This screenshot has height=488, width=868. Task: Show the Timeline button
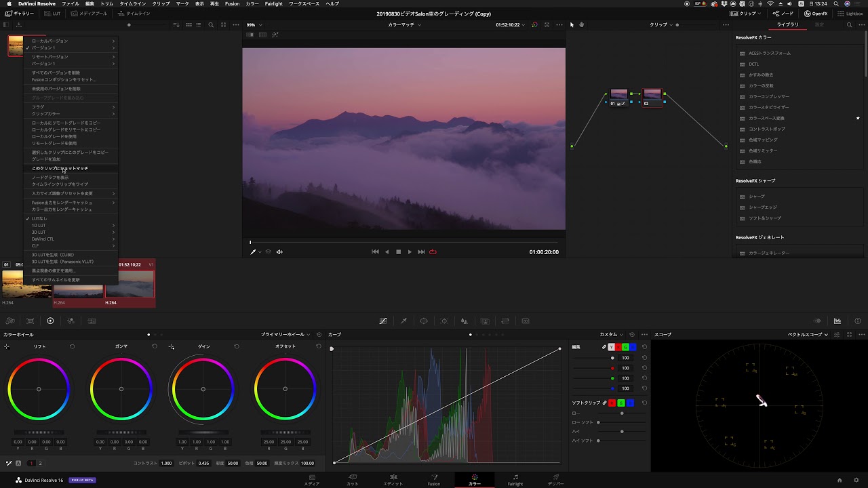134,14
